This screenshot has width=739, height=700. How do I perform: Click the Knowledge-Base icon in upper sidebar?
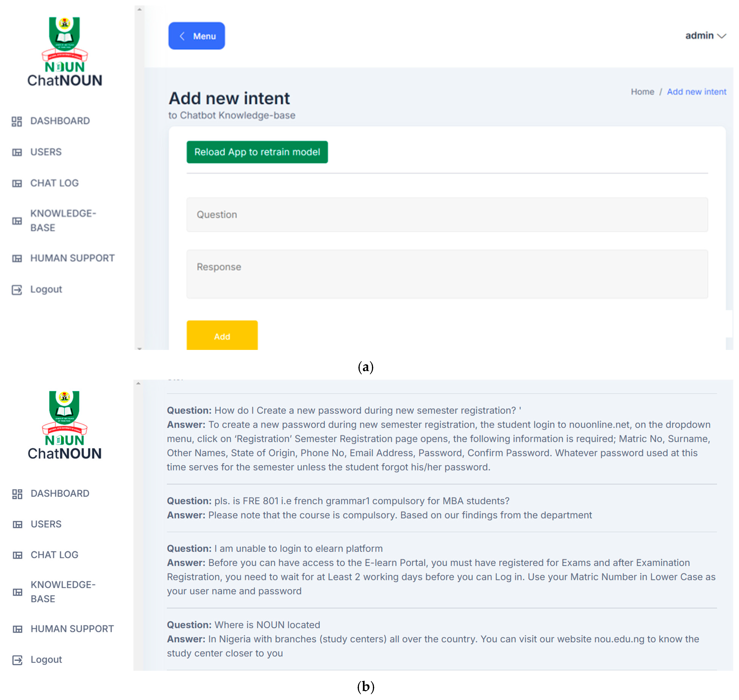click(x=17, y=221)
